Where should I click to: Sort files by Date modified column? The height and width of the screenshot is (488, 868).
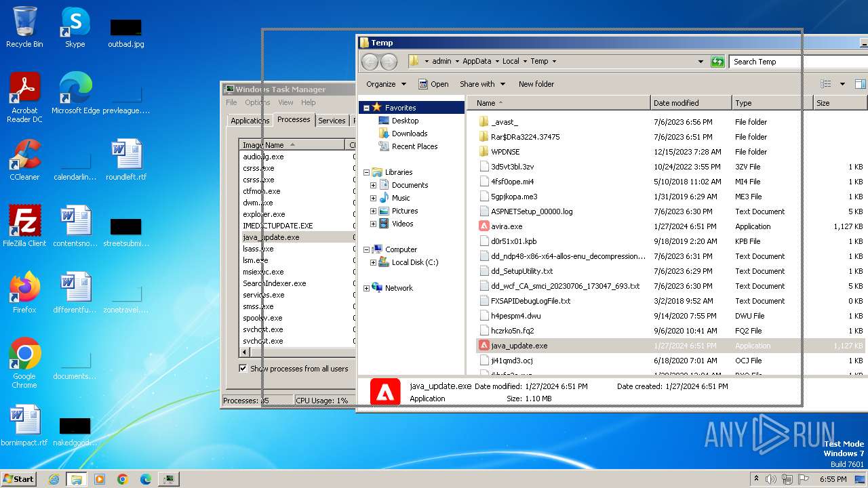click(x=691, y=103)
